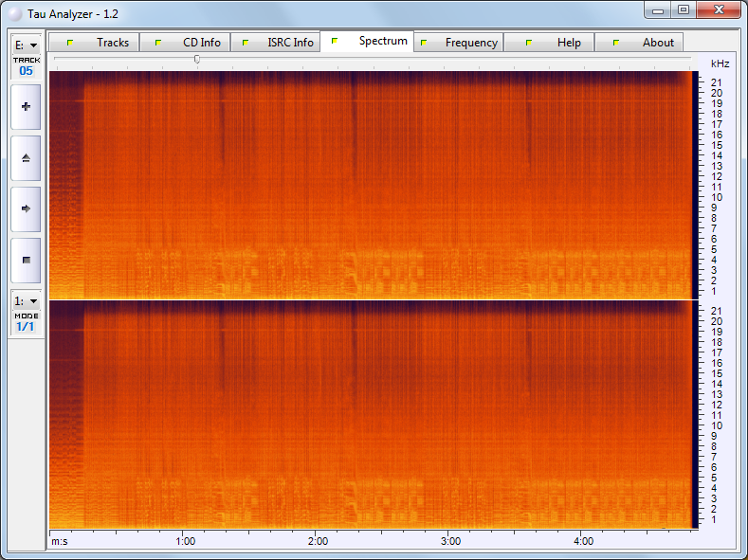The image size is (748, 560).
Task: Maximize the Tau Analyzer window
Action: point(683,9)
